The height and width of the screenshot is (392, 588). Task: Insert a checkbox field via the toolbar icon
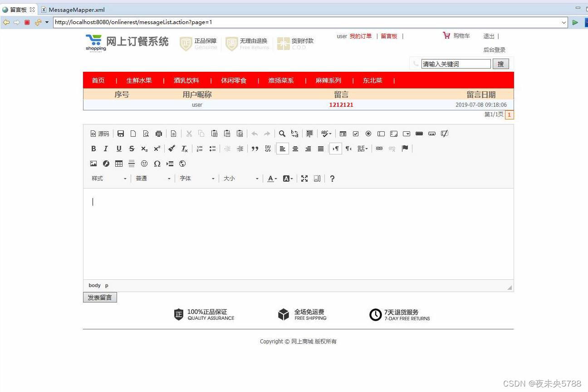356,134
